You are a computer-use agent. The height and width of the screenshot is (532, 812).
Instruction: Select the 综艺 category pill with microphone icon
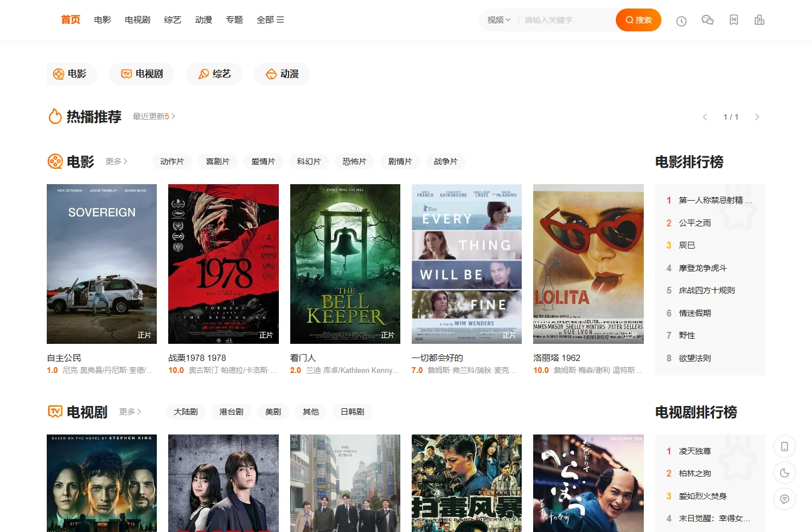point(214,74)
